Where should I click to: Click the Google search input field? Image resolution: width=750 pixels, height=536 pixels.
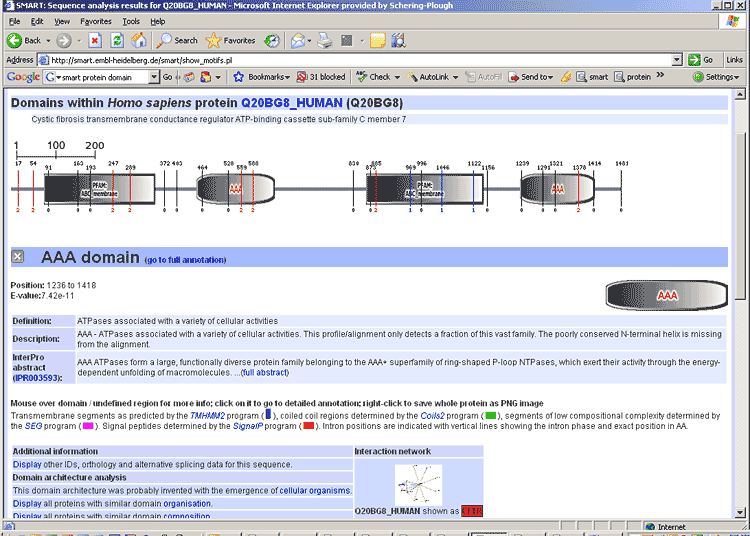click(97, 77)
